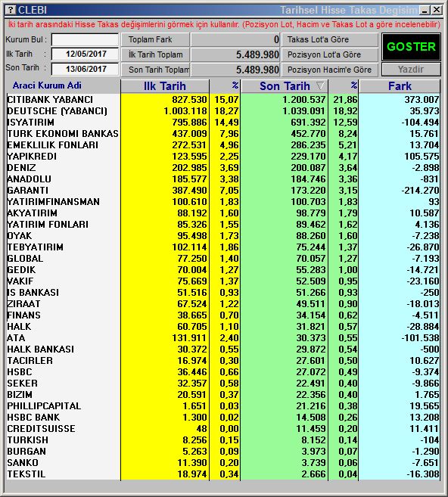Click the Yazdir print button
This screenshot has width=448, height=497.
[x=411, y=69]
